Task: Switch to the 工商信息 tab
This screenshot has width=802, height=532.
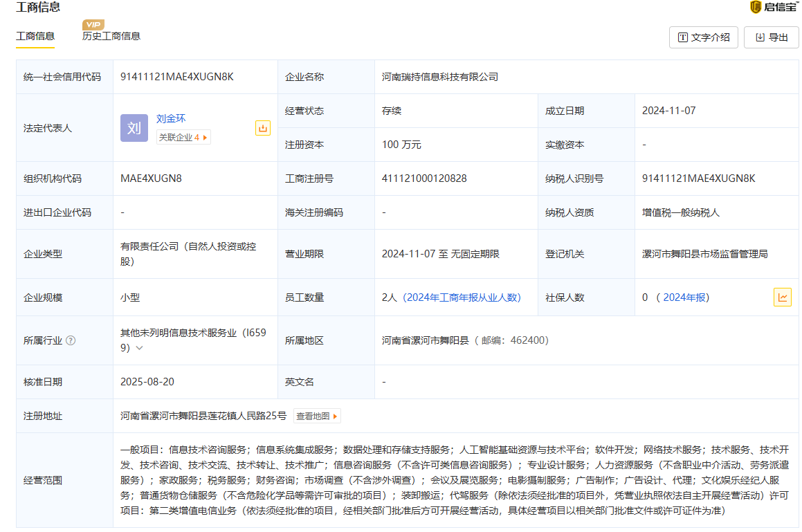Action: click(35, 36)
